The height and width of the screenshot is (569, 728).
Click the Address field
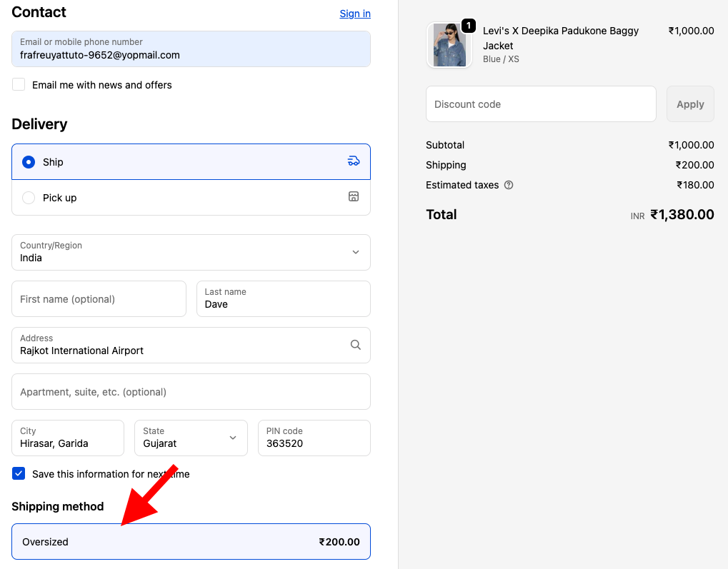[191, 346]
